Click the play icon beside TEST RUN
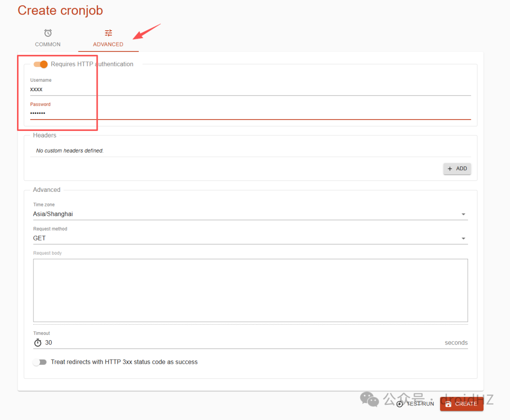 click(399, 404)
